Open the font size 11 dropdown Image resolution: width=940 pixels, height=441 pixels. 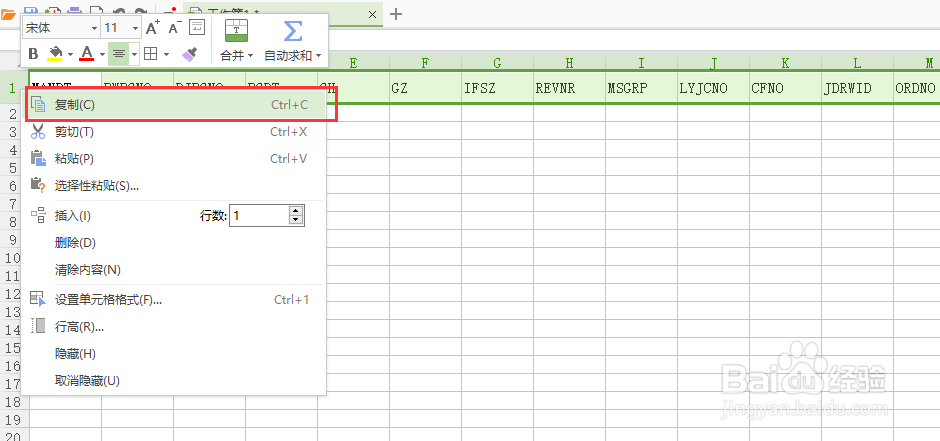point(135,28)
